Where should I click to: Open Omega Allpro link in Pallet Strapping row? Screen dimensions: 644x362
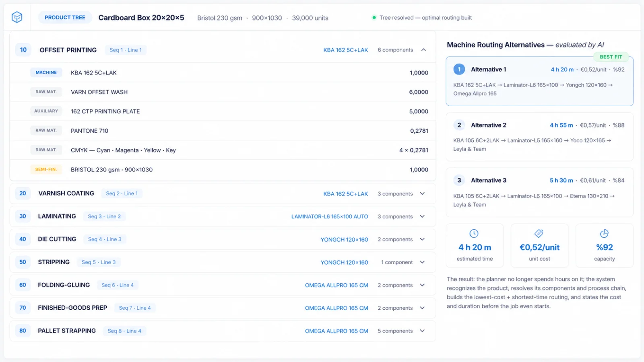pyautogui.click(x=336, y=331)
